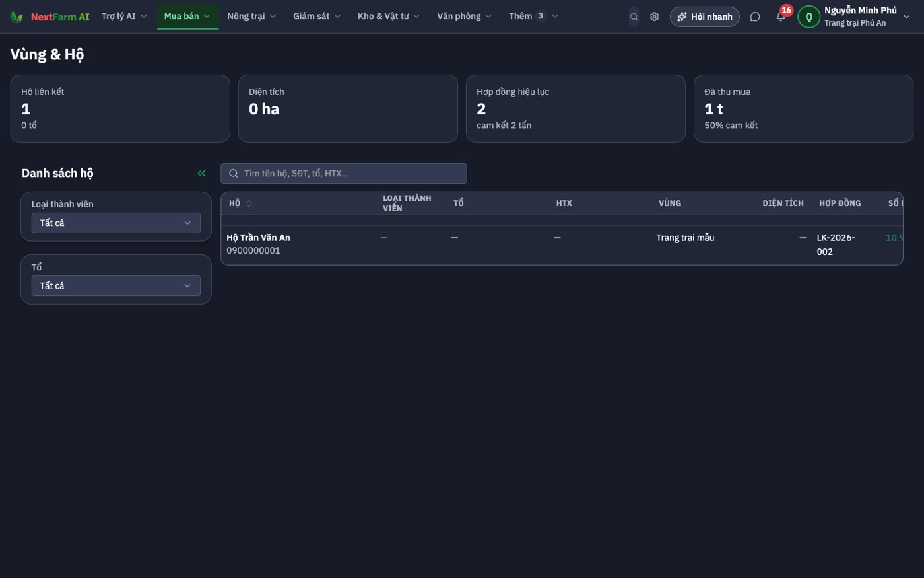Image resolution: width=924 pixels, height=578 pixels.
Task: Click the Hợp đồng column header
Action: pos(840,203)
